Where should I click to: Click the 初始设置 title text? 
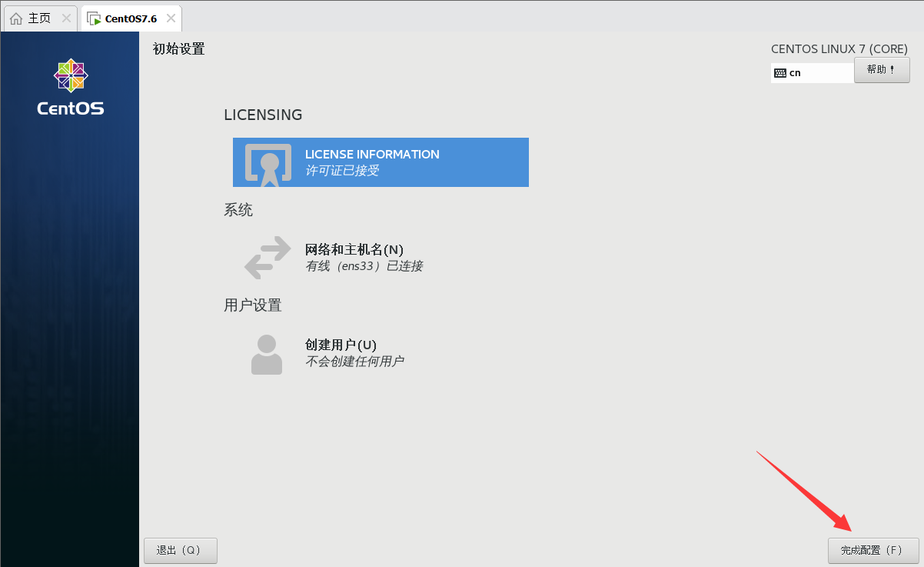pos(179,49)
